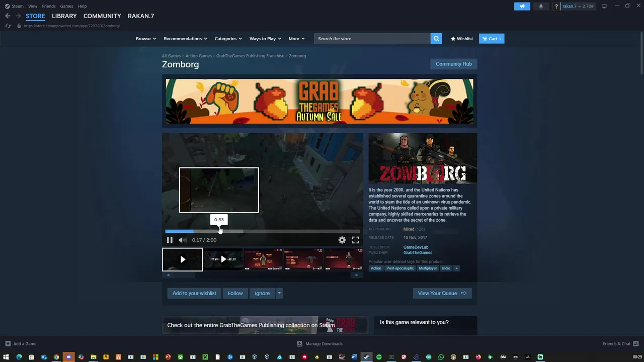Image resolution: width=644 pixels, height=362 pixels.
Task: Click the All Games breadcrumb
Action: click(171, 56)
